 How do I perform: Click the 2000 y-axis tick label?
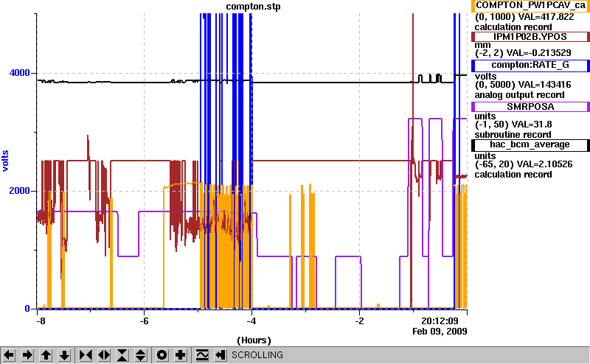20,190
